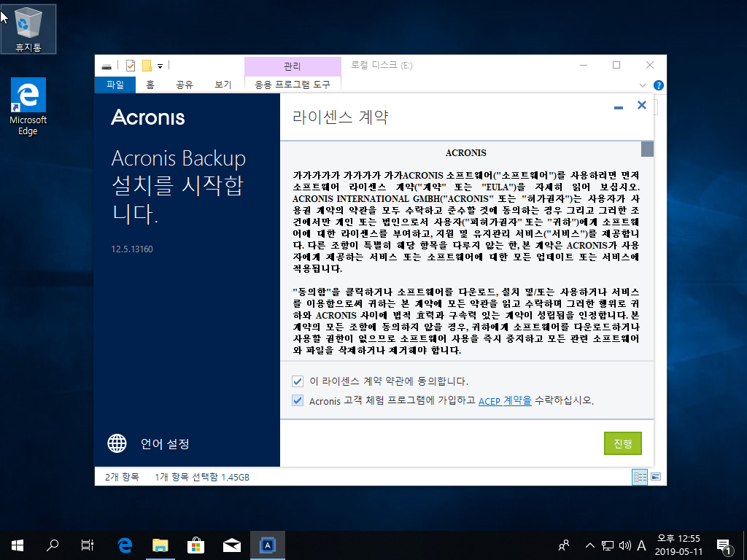Open volume control tray icon
747x560 pixels.
point(624,545)
